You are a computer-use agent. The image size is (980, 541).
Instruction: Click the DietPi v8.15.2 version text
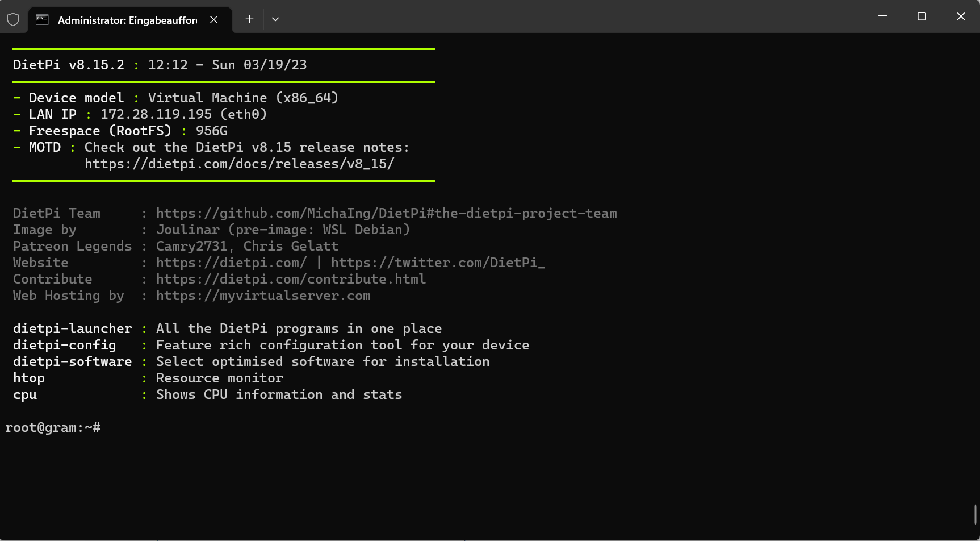click(x=69, y=65)
